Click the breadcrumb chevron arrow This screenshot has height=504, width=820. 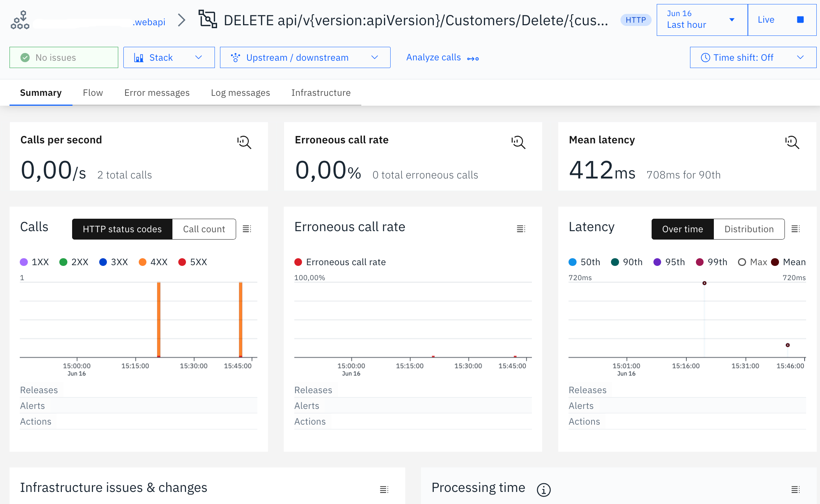(x=182, y=20)
